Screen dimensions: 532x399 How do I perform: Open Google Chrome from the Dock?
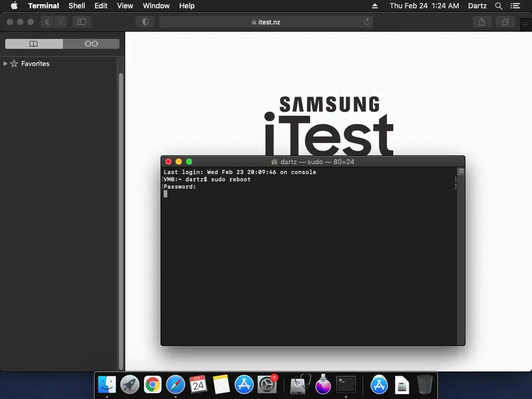click(x=153, y=384)
